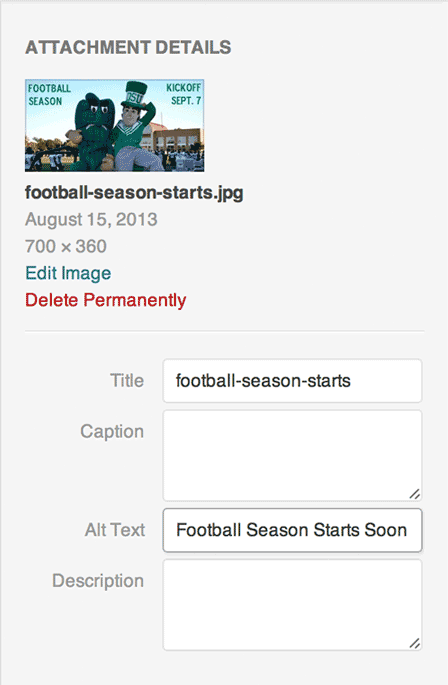Click the resize grip on Caption box
Viewport: 448px width, 685px height.
tap(415, 494)
